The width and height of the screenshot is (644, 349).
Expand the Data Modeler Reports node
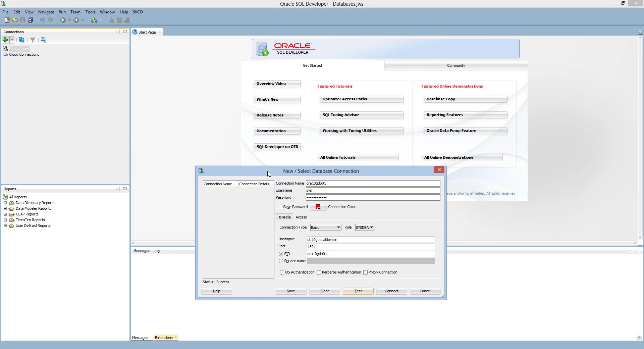click(5, 209)
